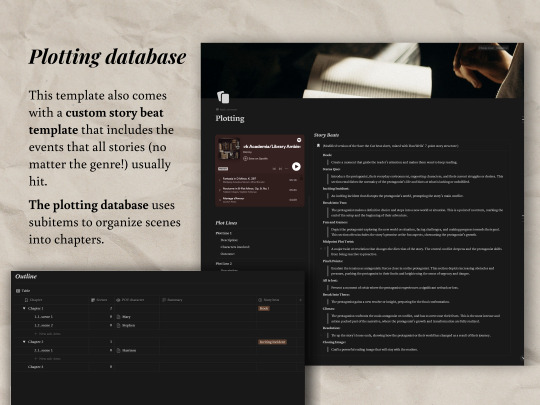Open Mary's page icon in POV column

click(x=118, y=317)
